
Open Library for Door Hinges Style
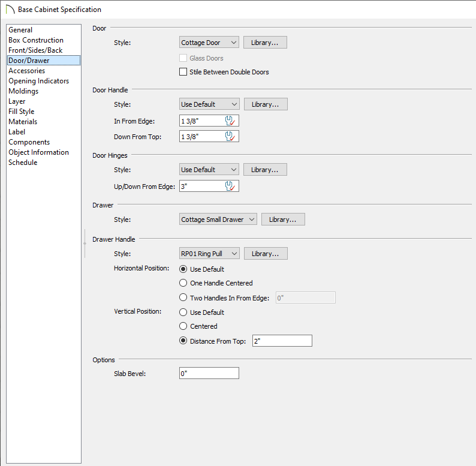pyautogui.click(x=265, y=170)
